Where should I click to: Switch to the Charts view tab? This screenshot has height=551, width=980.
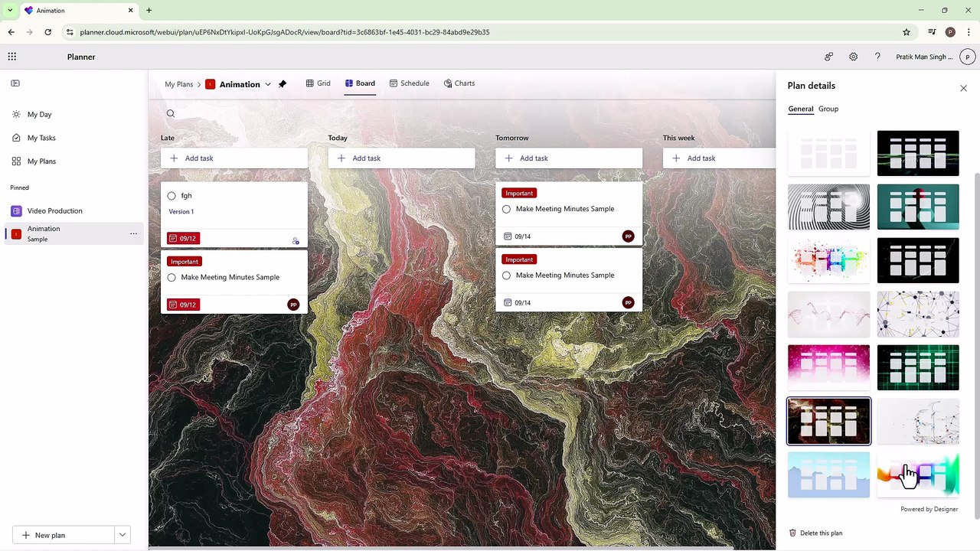tap(459, 83)
